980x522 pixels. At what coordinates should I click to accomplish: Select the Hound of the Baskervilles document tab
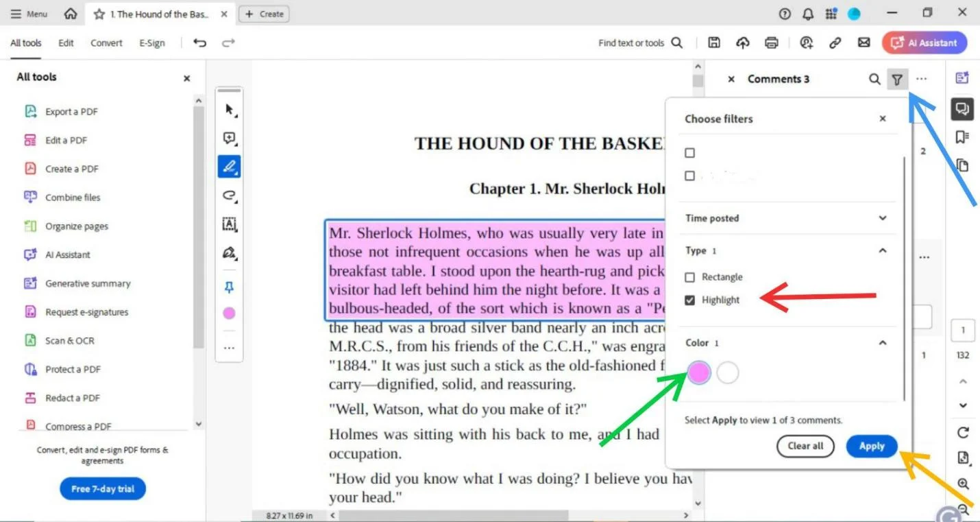(159, 14)
